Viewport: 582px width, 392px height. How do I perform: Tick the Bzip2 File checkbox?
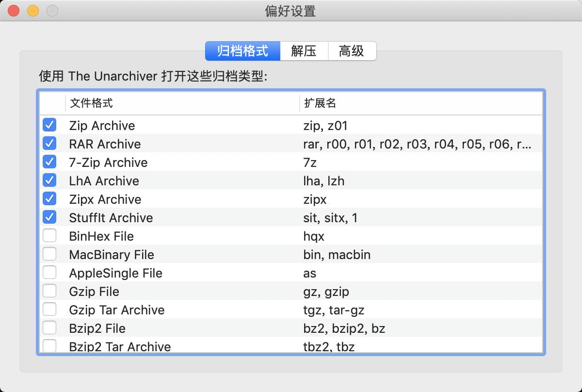tap(49, 328)
